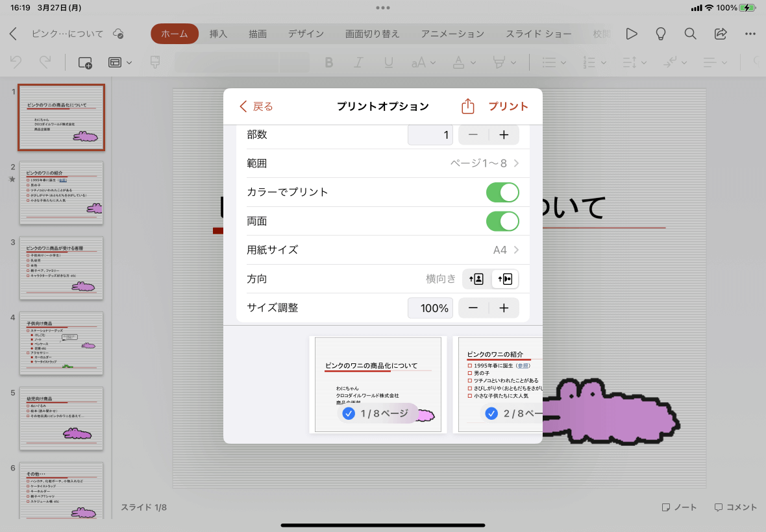Open the text direction dropdown
Image resolution: width=766 pixels, height=532 pixels.
coord(674,62)
